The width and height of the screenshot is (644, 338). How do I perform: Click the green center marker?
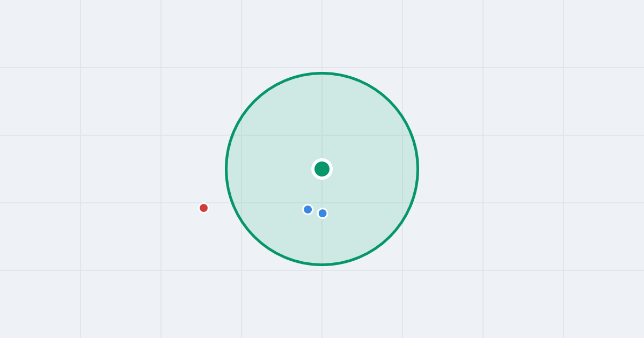(322, 169)
